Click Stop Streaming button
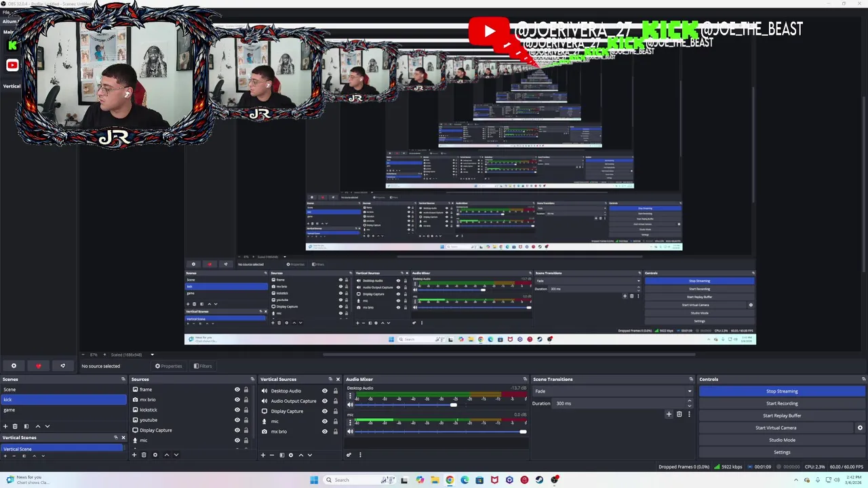Screen dimensions: 868x488 pos(782,391)
